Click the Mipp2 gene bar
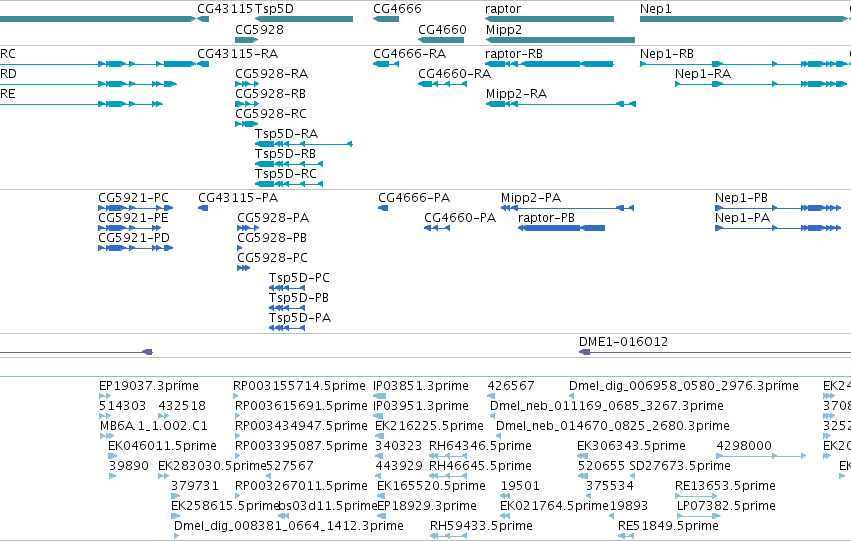This screenshot has width=851, height=541. coord(560,40)
